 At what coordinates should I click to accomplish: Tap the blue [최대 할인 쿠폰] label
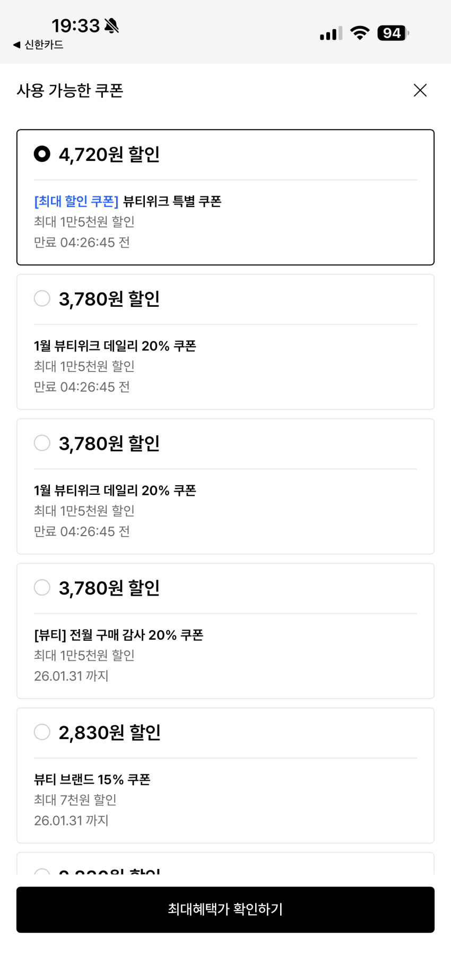76,201
